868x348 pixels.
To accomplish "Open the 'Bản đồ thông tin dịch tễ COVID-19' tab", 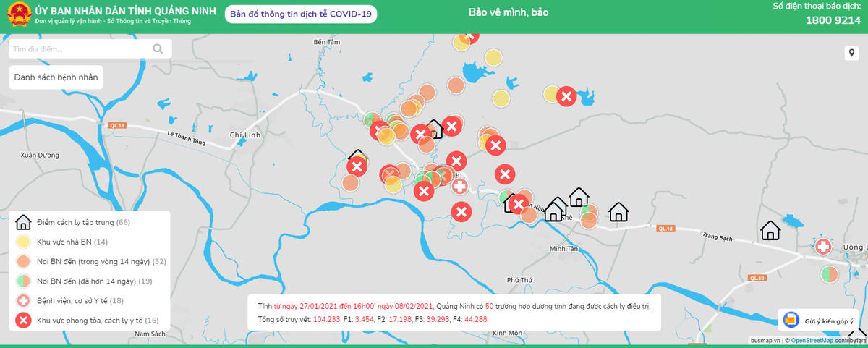I will tap(300, 14).
